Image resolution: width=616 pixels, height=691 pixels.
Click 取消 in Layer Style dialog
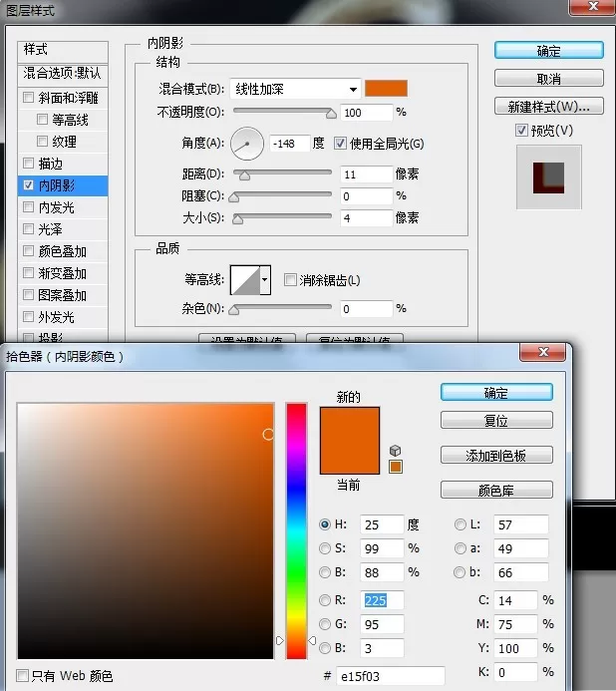pyautogui.click(x=548, y=79)
